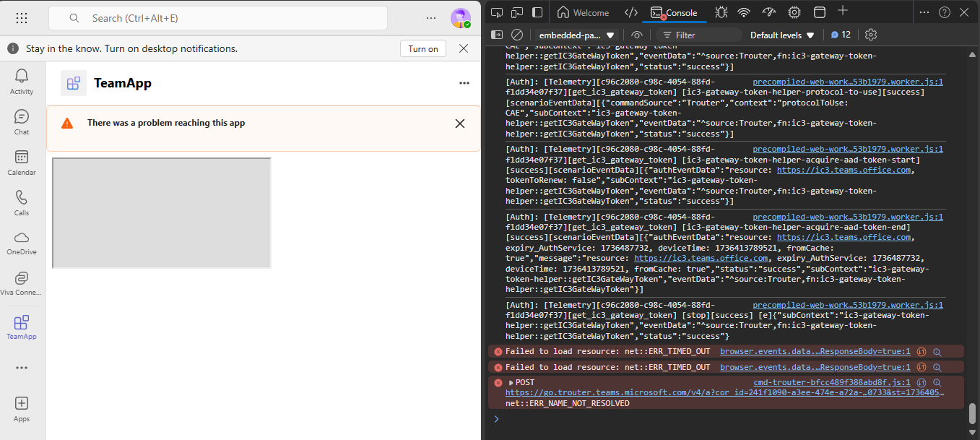Viewport: 980px width, 440px height.
Task: Expand the embedded-page context dropdown
Action: (576, 35)
